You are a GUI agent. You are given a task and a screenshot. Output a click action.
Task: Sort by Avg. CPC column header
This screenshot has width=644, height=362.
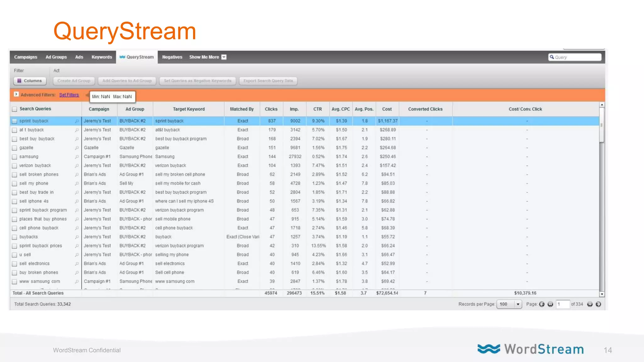coord(341,109)
